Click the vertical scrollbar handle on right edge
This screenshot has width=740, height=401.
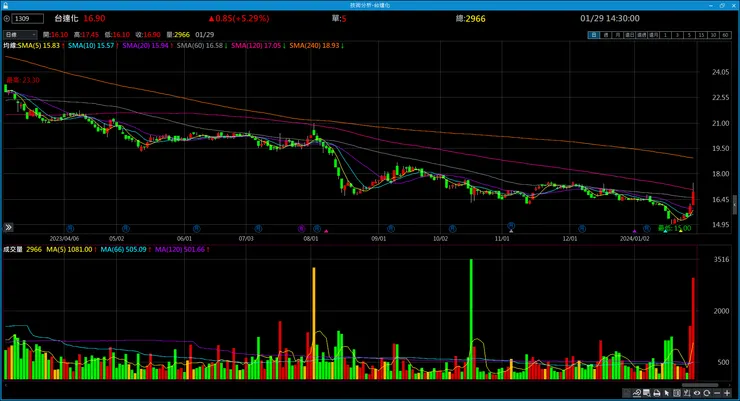coord(734,205)
